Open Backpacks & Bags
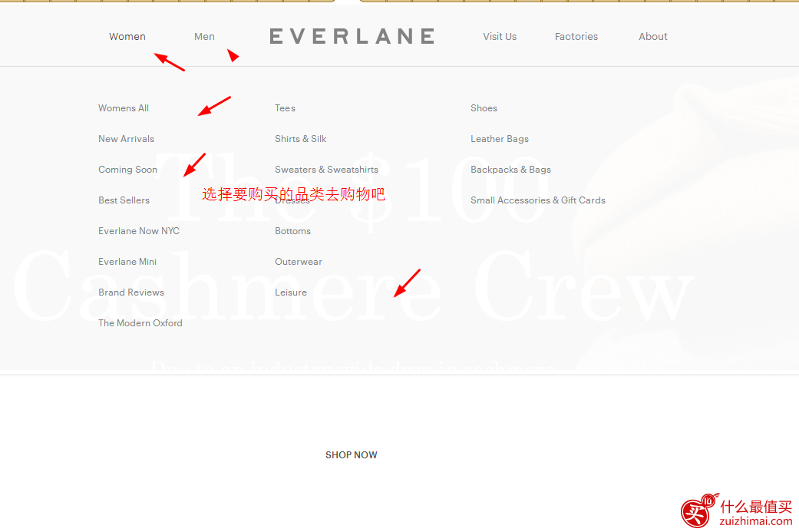The width and height of the screenshot is (799, 532). pos(510,170)
